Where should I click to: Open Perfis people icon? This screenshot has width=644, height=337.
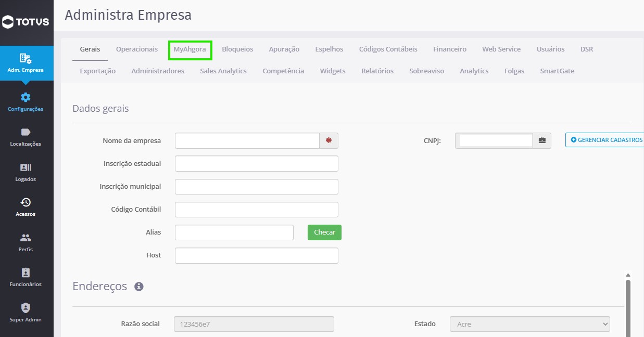click(x=26, y=238)
